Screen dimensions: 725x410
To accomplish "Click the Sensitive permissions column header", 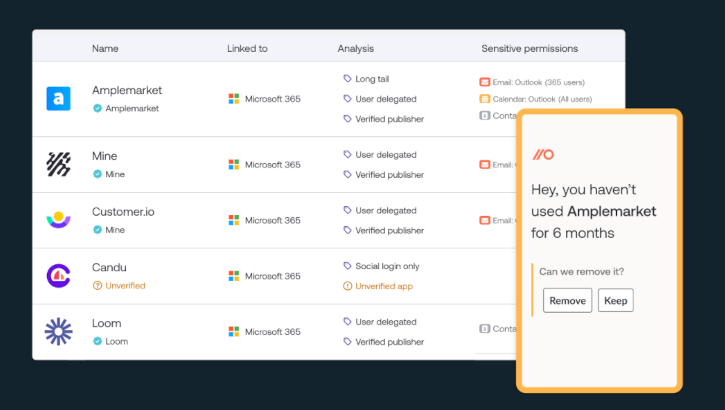I will [529, 49].
